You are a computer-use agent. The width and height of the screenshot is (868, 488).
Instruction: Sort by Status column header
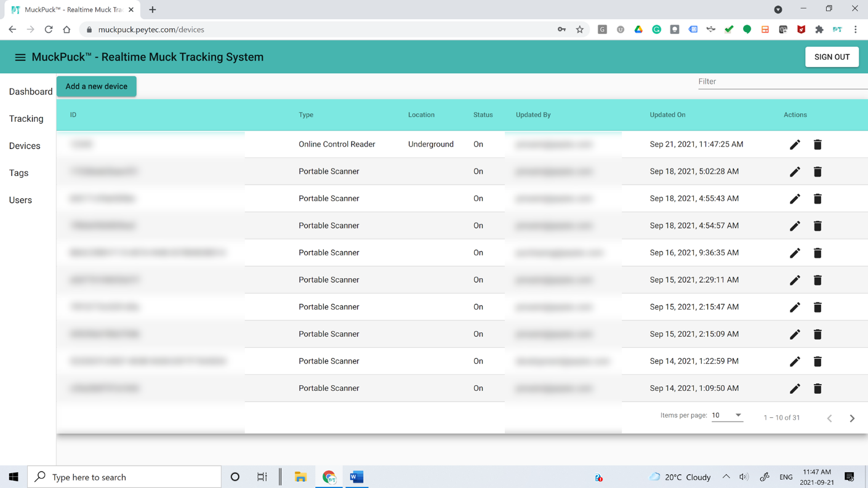[483, 115]
